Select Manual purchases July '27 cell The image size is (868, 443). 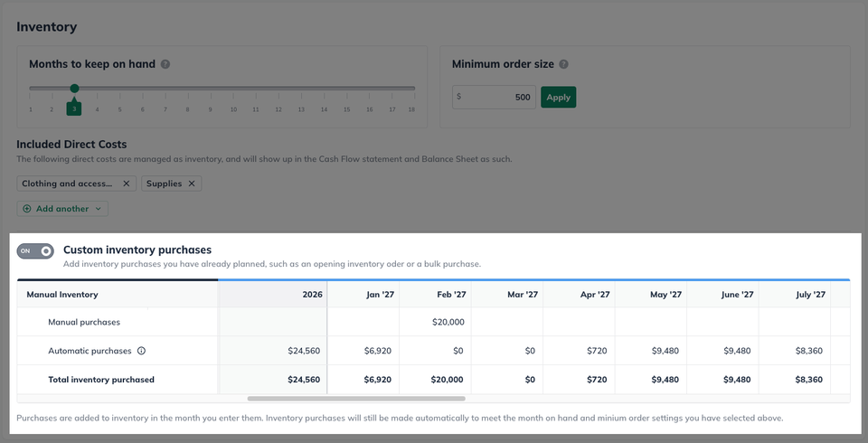[795, 322]
